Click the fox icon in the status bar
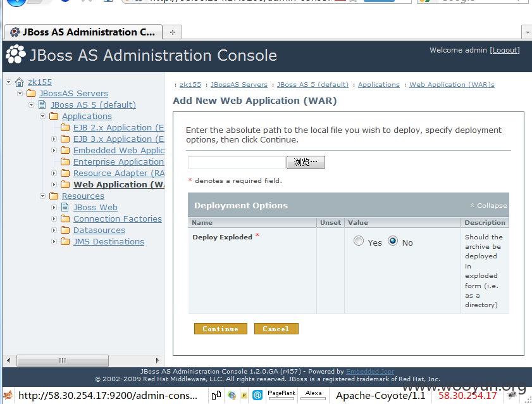This screenshot has width=532, height=404. coord(8,395)
